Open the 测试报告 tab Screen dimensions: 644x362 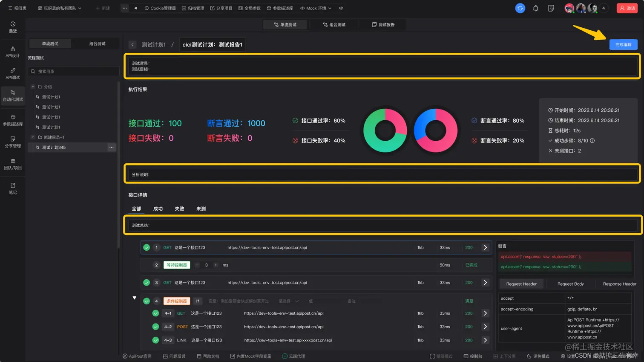click(383, 25)
